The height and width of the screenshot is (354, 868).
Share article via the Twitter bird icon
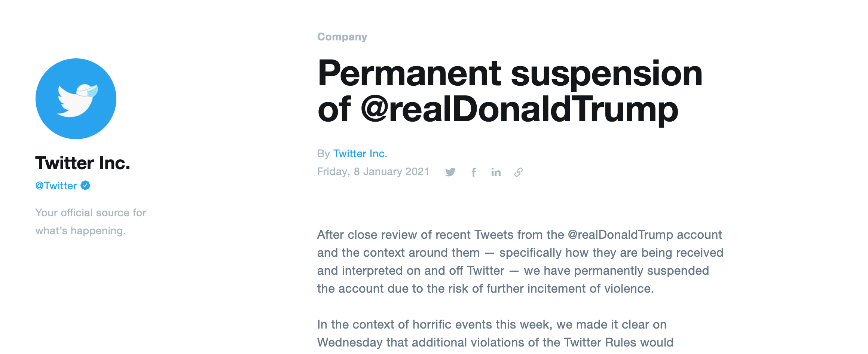click(450, 172)
